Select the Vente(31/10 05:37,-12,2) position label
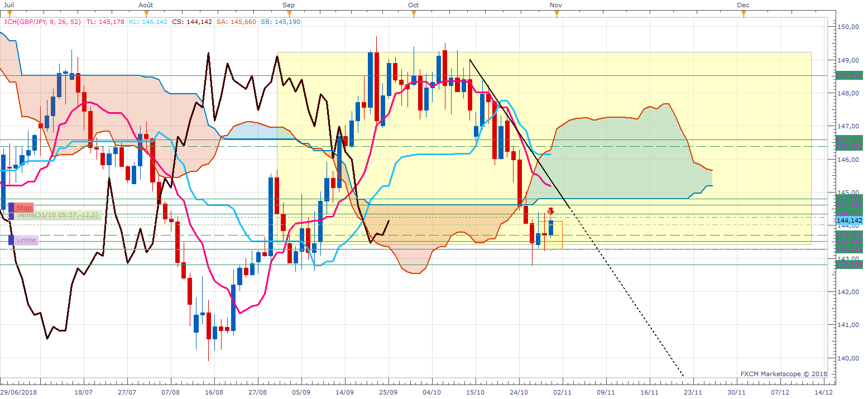This screenshot has height=399, width=868. click(58, 215)
